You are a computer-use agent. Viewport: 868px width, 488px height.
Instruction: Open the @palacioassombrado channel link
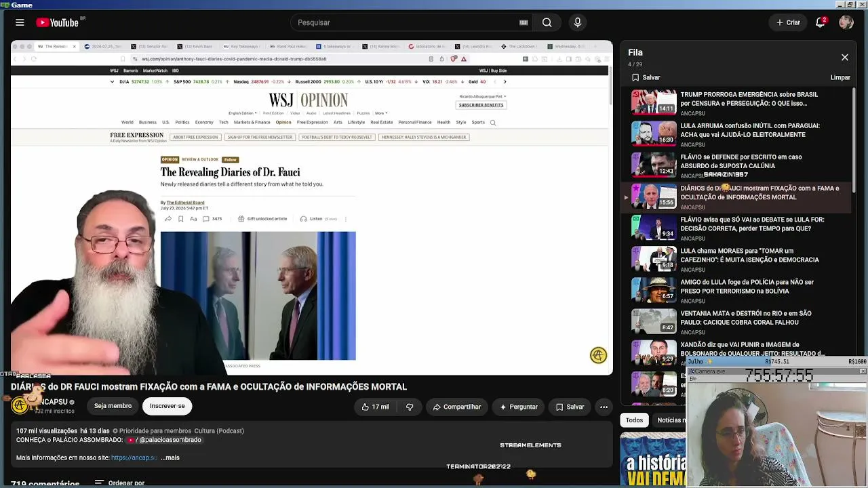(x=164, y=440)
